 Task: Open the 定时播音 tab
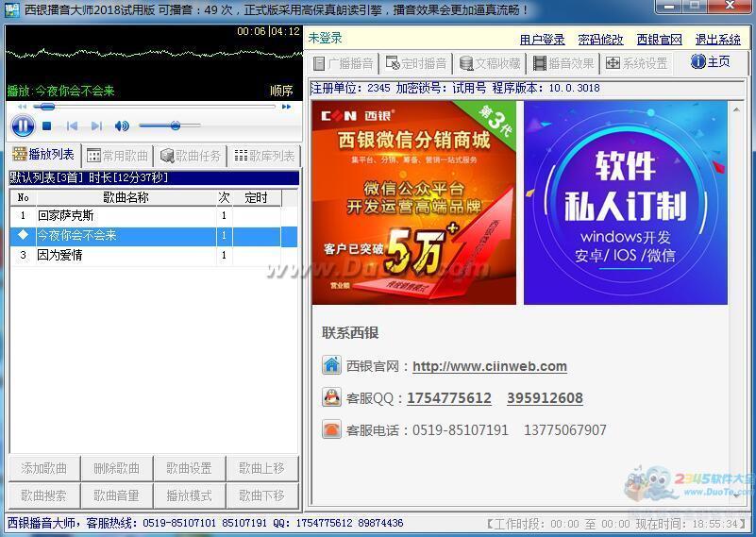(x=416, y=63)
